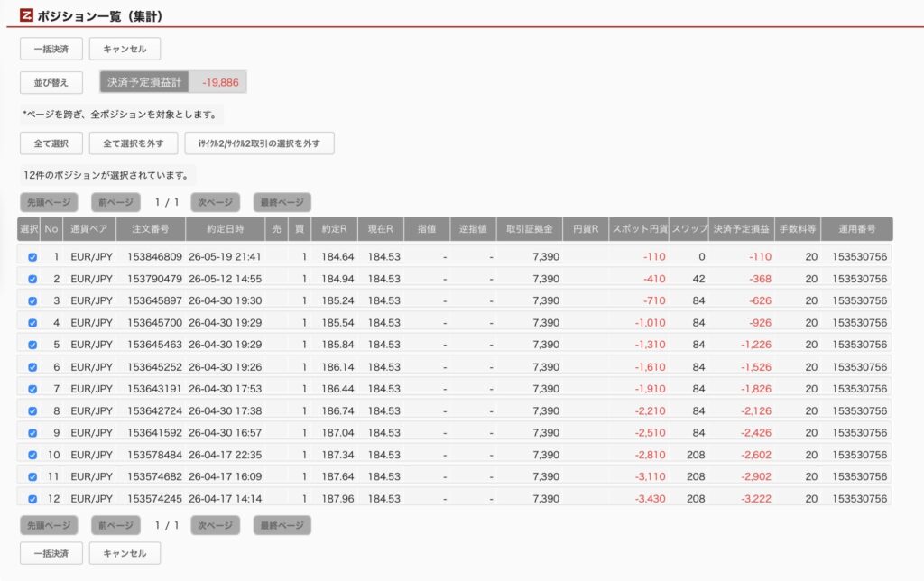This screenshot has width=924, height=581.
Task: Uncheck position No 4 checkbox
Action: tap(32, 323)
